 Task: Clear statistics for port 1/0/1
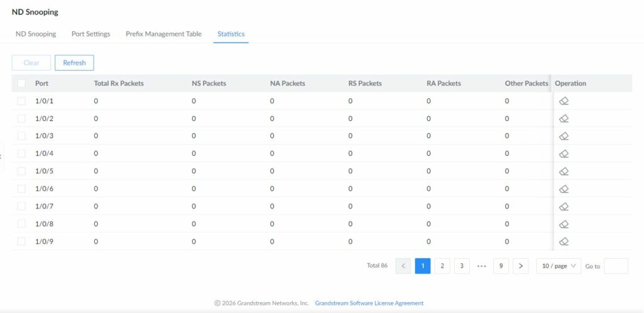[x=564, y=101]
